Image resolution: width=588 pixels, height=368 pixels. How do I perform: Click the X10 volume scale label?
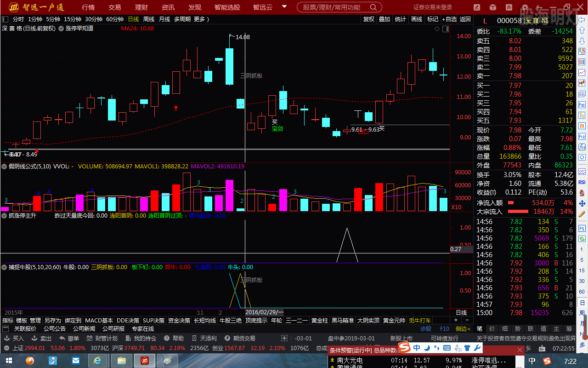click(456, 207)
